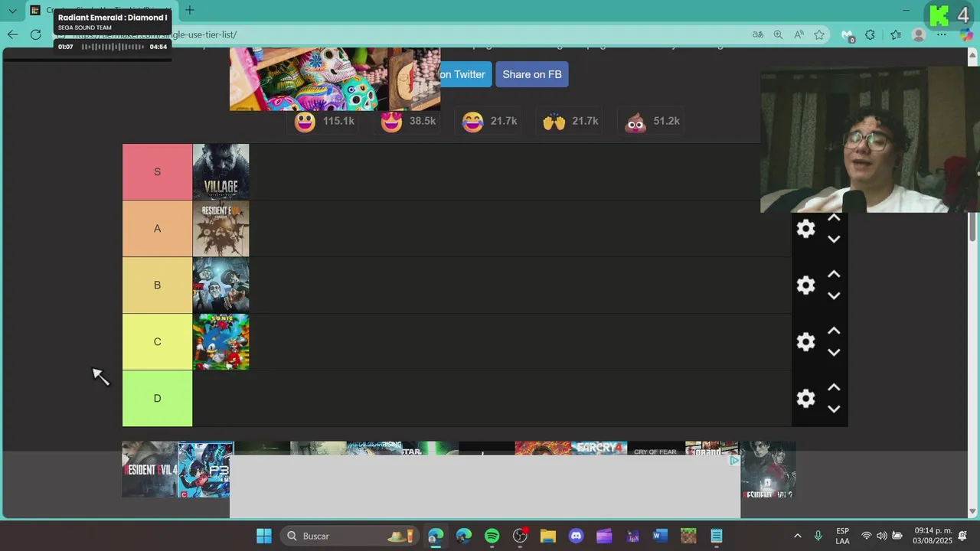Open browser extensions puzzle icon
This screenshot has height=551, width=980.
[870, 34]
